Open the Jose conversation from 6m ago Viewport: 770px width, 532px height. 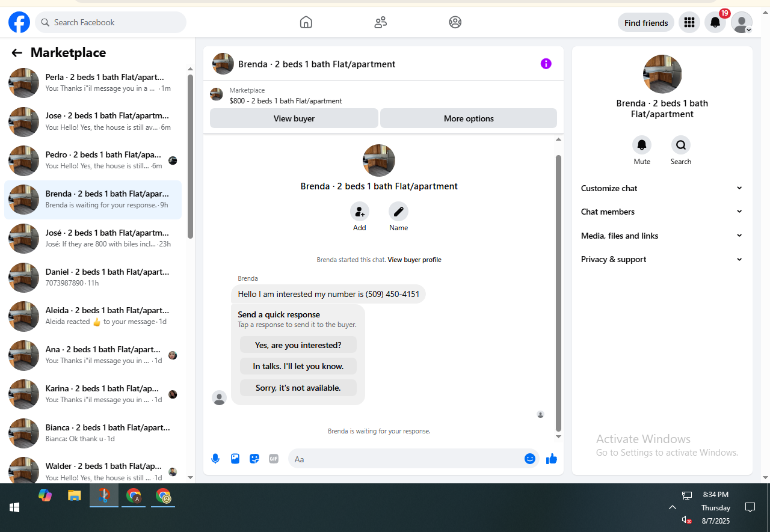93,121
